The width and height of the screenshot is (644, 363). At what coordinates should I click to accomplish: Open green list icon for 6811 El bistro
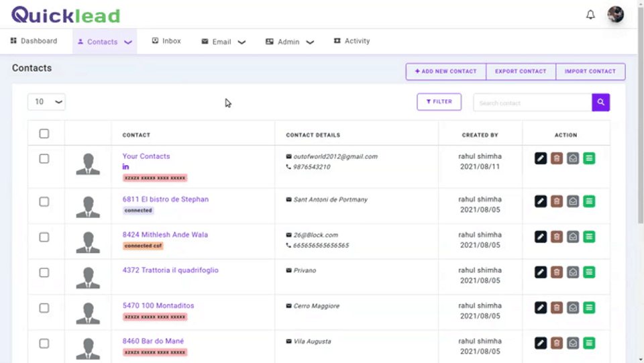click(589, 201)
